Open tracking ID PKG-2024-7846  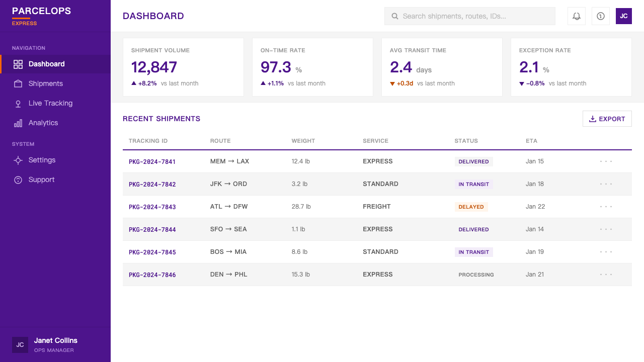coord(152,275)
